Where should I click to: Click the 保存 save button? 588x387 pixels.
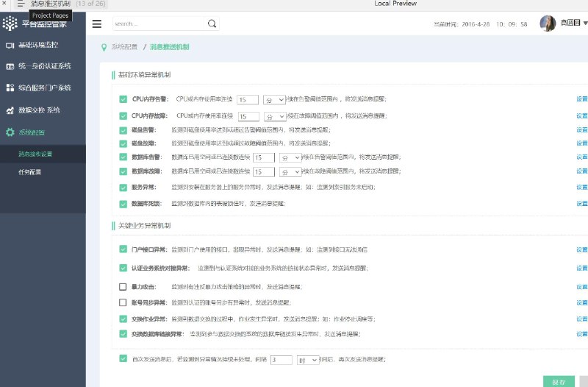click(x=559, y=382)
